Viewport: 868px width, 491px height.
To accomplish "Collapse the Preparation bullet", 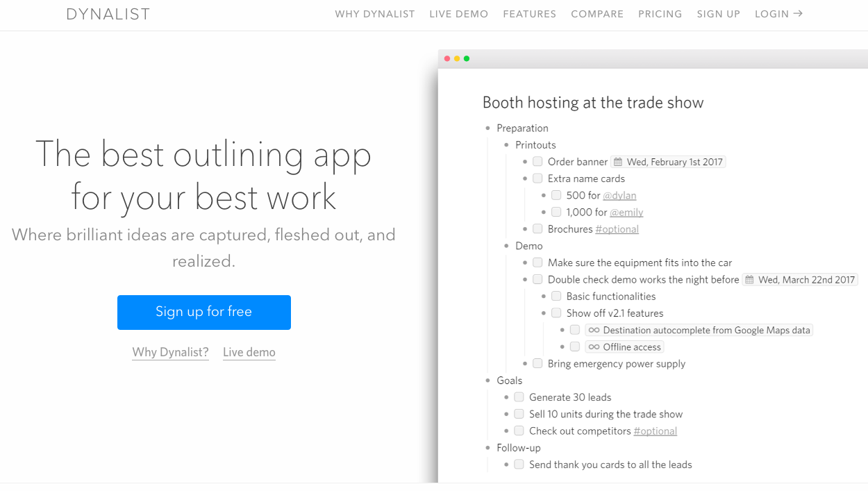I will [488, 128].
